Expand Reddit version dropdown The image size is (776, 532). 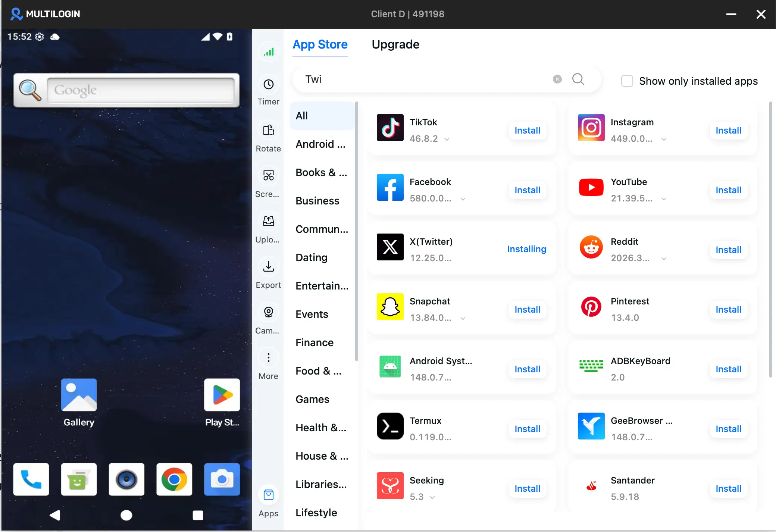(x=664, y=259)
